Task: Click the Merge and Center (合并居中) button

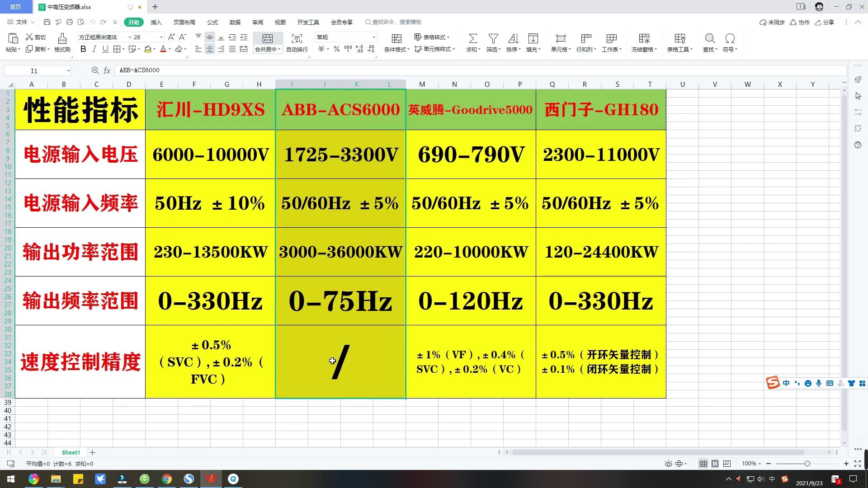Action: [267, 38]
